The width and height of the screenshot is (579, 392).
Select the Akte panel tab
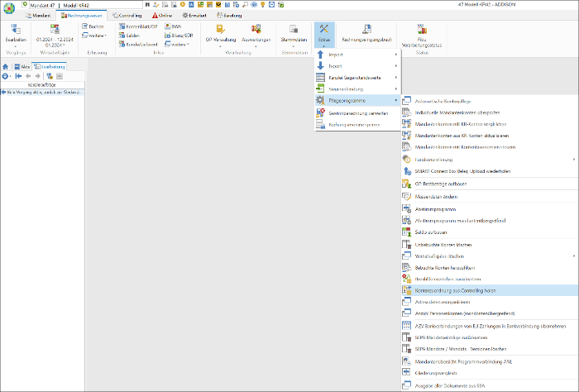pos(22,67)
